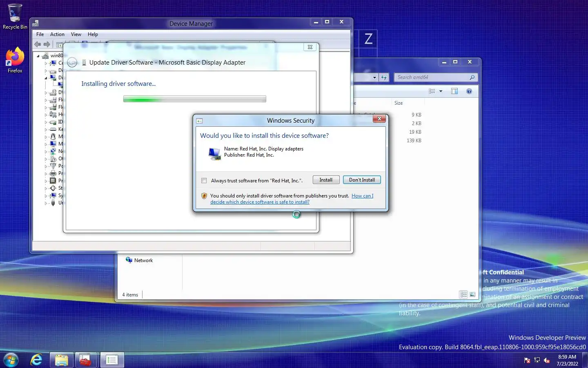Open File menu in Device Manager
The height and width of the screenshot is (368, 588).
click(40, 34)
